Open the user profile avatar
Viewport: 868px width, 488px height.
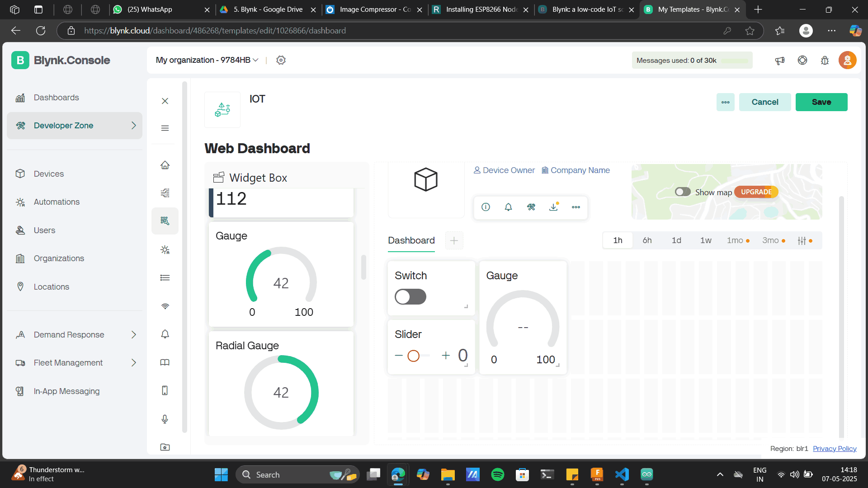848,60
